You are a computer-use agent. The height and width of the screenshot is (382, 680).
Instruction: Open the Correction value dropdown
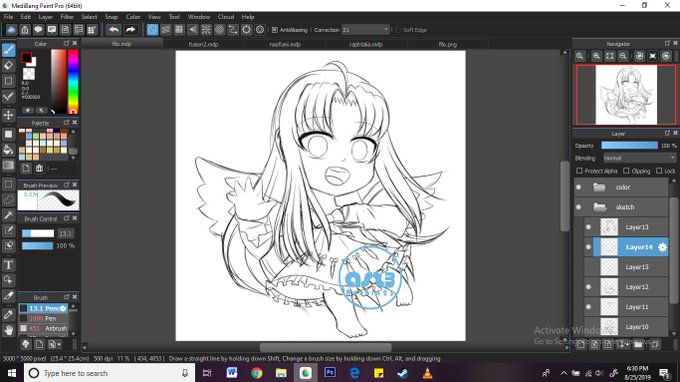coord(366,29)
